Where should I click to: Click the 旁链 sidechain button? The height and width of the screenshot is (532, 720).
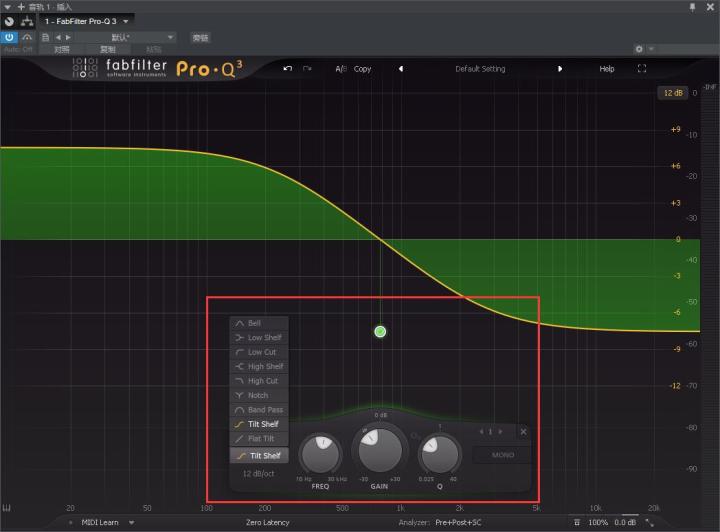point(200,38)
